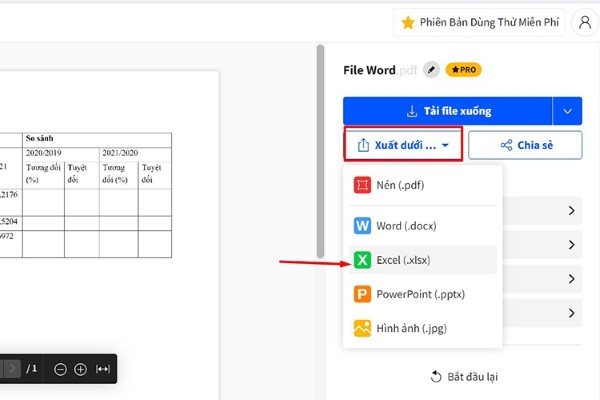
Task: Click the Tải file xuống download button
Action: pos(448,111)
